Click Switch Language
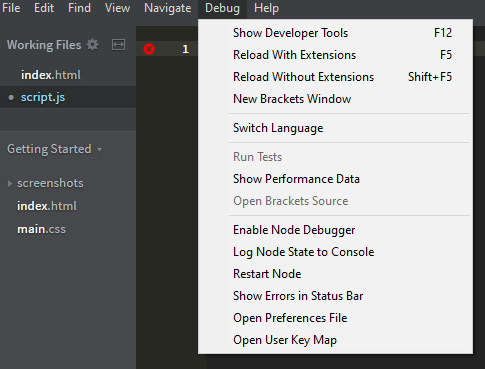Screen dimensions: 485x369 click(335, 128)
